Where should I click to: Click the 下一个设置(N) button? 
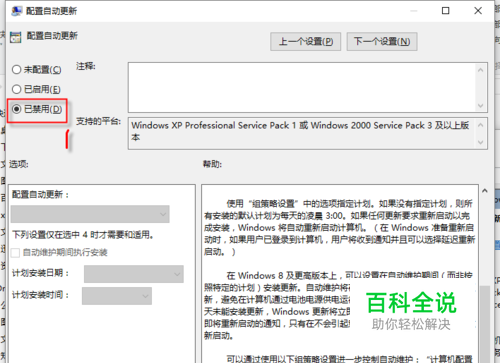point(382,42)
